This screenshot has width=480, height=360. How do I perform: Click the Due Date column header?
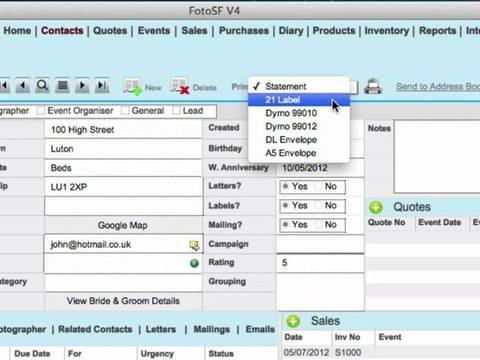coord(32,354)
